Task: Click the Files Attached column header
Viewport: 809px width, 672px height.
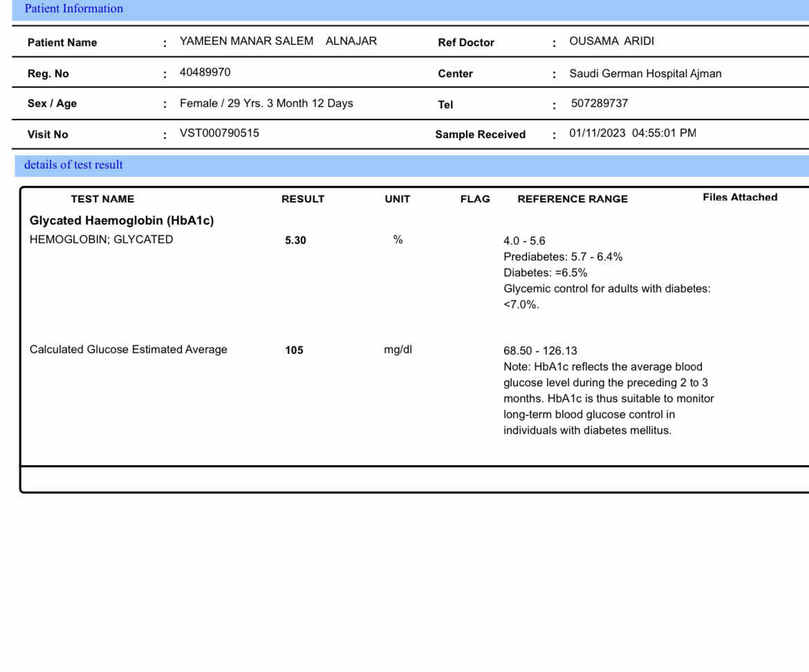Action: pos(740,198)
